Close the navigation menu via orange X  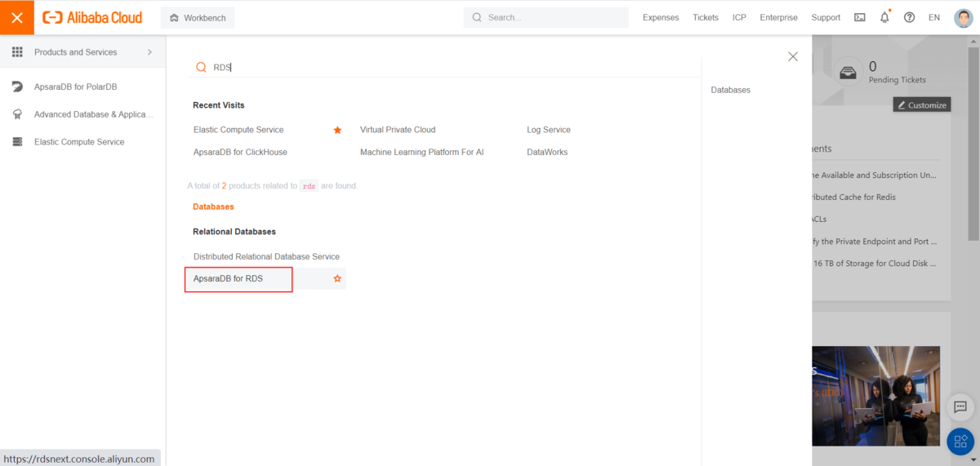coord(17,17)
